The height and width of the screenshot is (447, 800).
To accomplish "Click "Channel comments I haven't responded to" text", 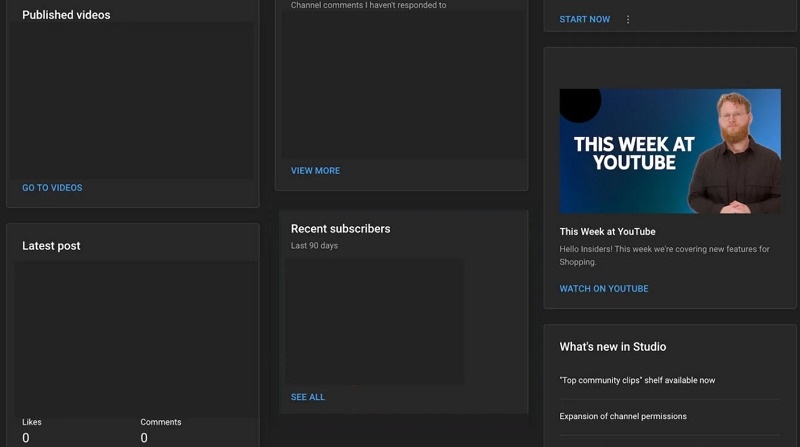I will coord(368,5).
